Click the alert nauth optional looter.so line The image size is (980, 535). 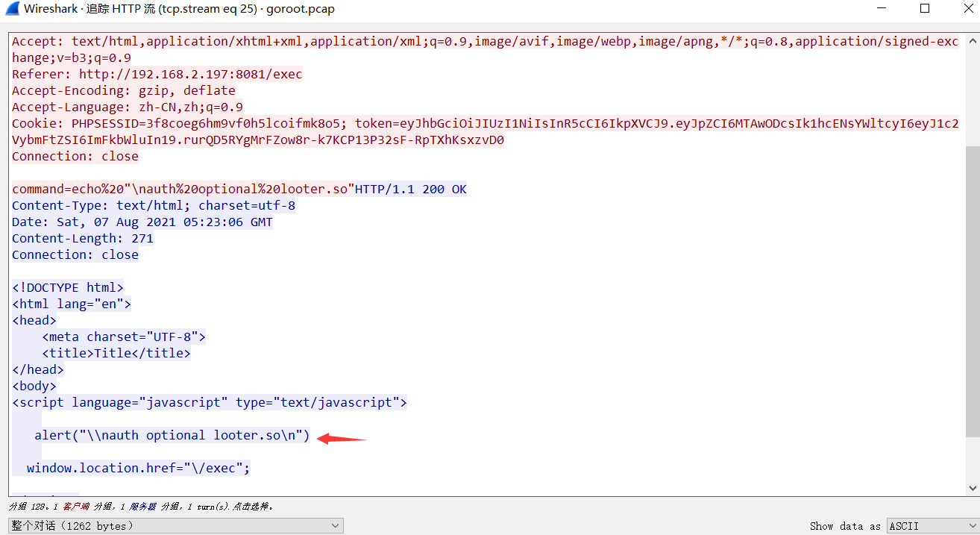click(172, 435)
